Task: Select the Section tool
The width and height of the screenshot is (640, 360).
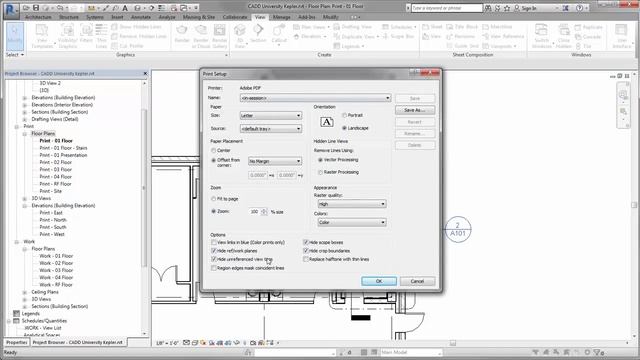Action: coord(258,33)
